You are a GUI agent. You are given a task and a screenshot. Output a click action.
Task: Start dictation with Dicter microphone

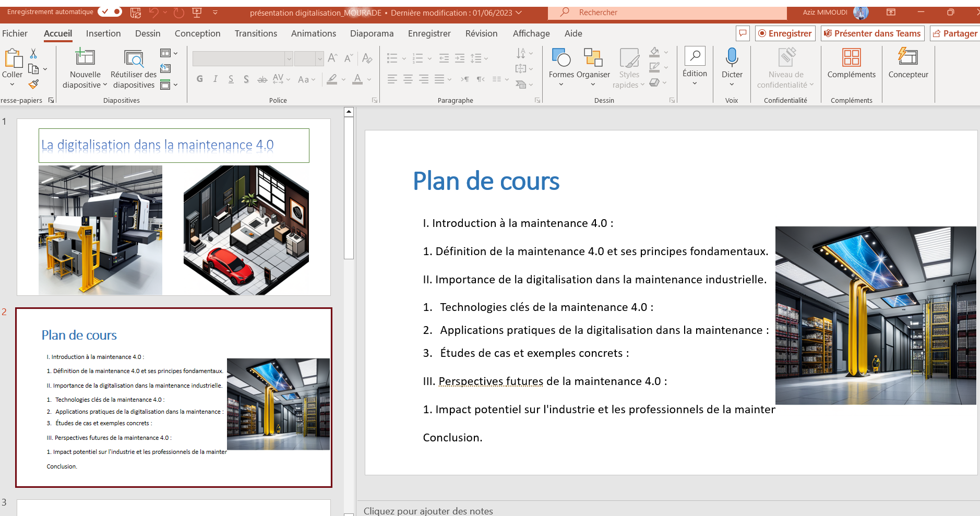732,57
